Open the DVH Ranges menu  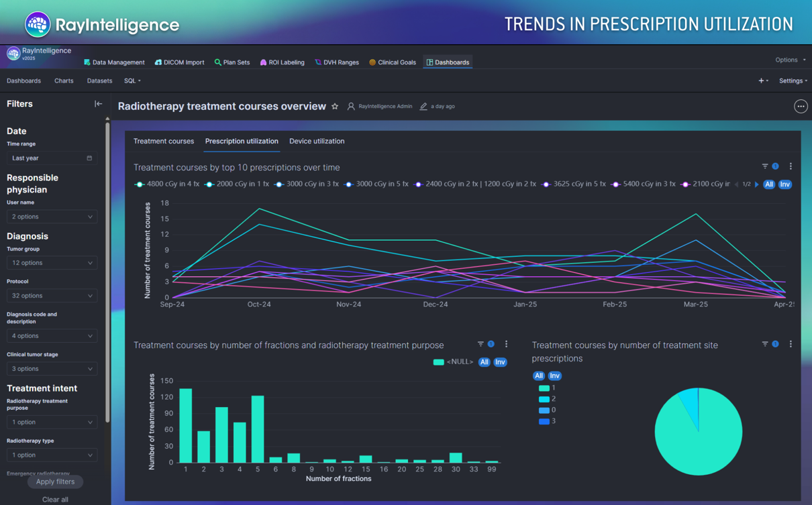[337, 62]
